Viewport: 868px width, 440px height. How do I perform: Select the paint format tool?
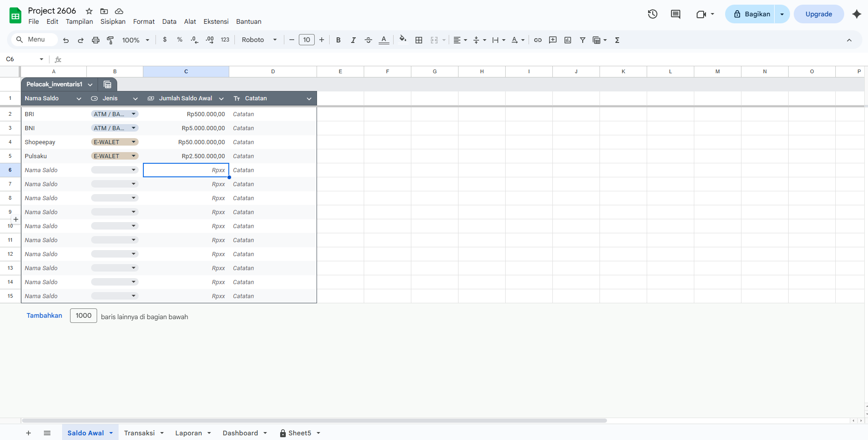coord(111,40)
